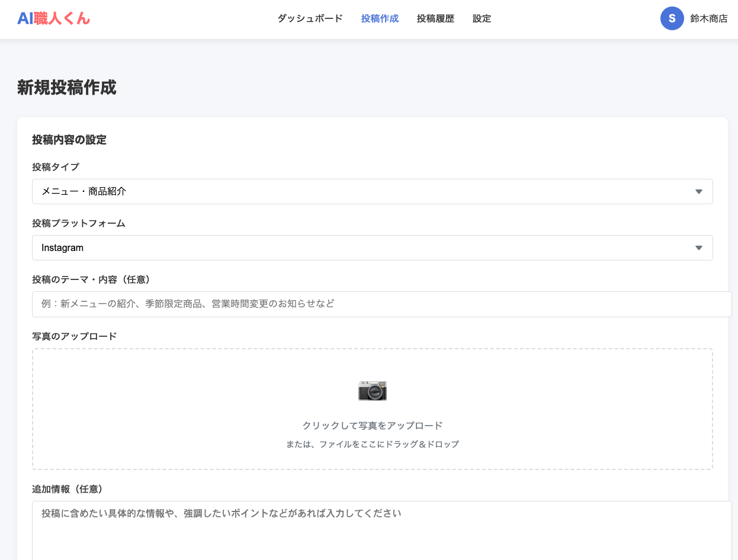Expand the メニュー・商品紹介 selector arrow

(699, 191)
